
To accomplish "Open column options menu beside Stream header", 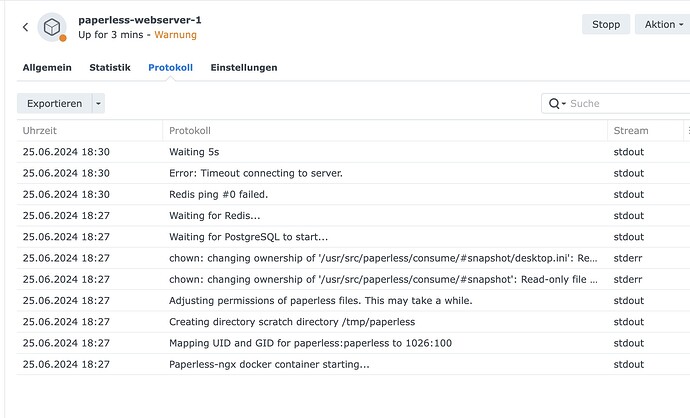I will click(687, 131).
